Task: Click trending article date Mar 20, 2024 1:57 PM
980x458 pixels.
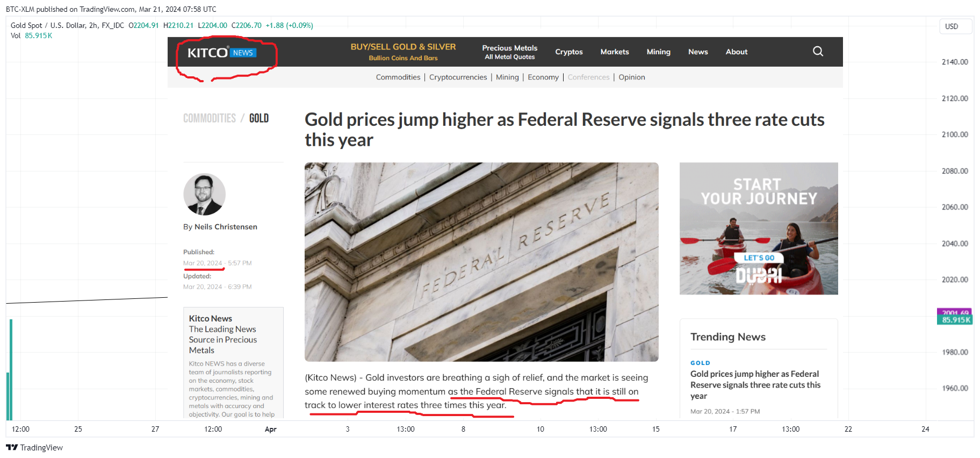Action: (x=725, y=411)
